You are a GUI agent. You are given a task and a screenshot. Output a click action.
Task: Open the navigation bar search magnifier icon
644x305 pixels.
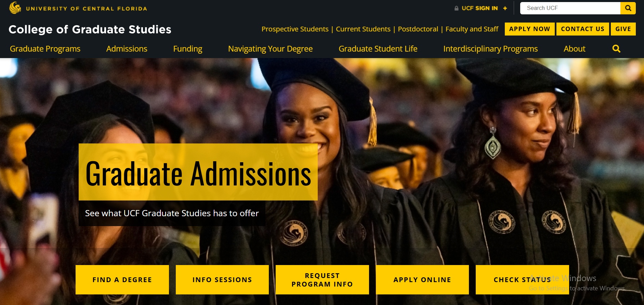point(616,49)
